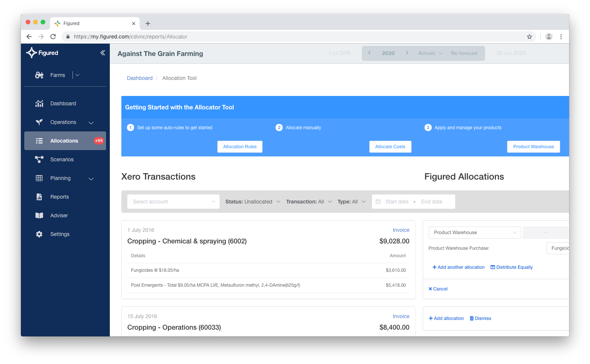Screen dimensions: 590x364
Task: Click the Allocations list icon
Action: pos(39,141)
